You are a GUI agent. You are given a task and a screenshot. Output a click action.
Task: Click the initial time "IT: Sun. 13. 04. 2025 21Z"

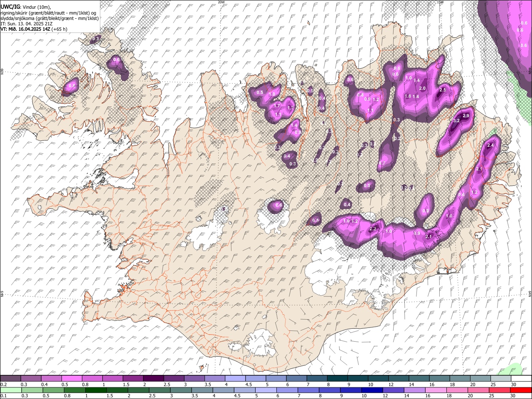pos(27,24)
